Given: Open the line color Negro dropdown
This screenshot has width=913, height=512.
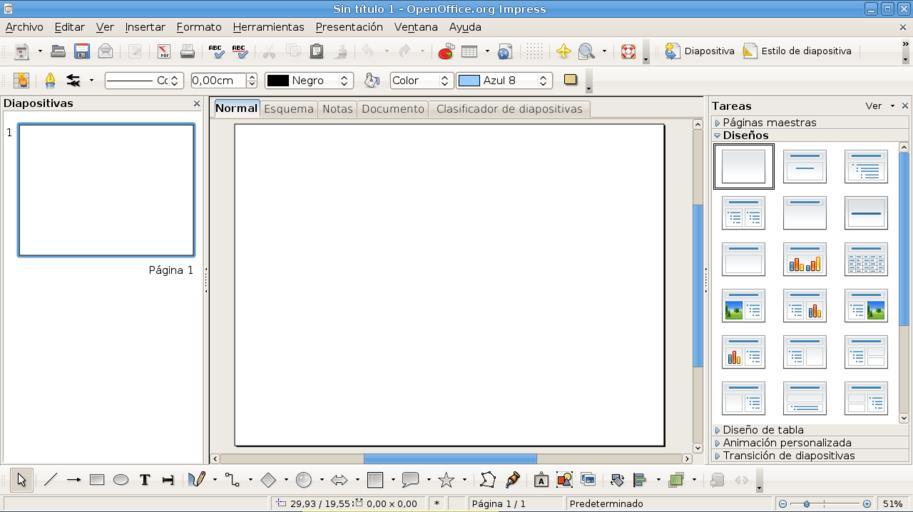Looking at the screenshot, I should 309,80.
